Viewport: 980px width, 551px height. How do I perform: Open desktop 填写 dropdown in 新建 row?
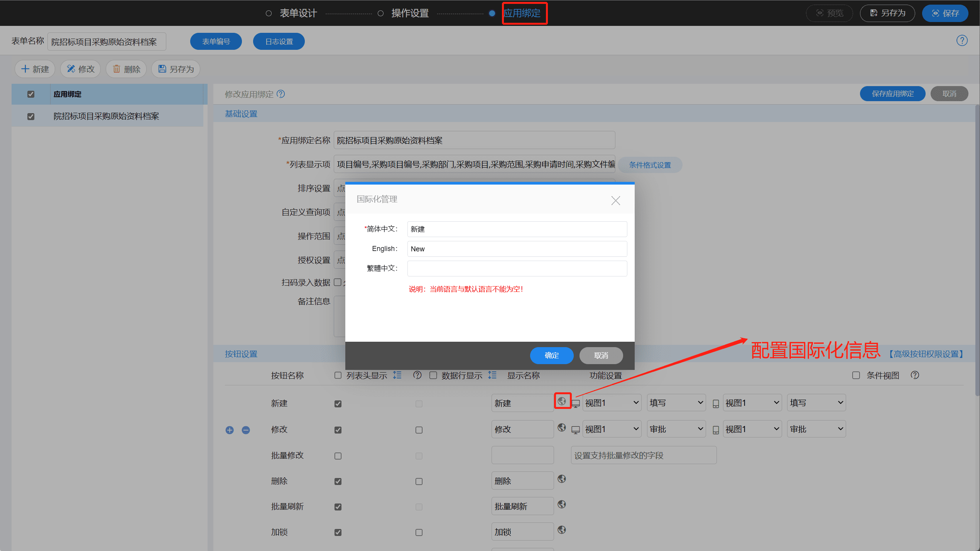pyautogui.click(x=676, y=403)
